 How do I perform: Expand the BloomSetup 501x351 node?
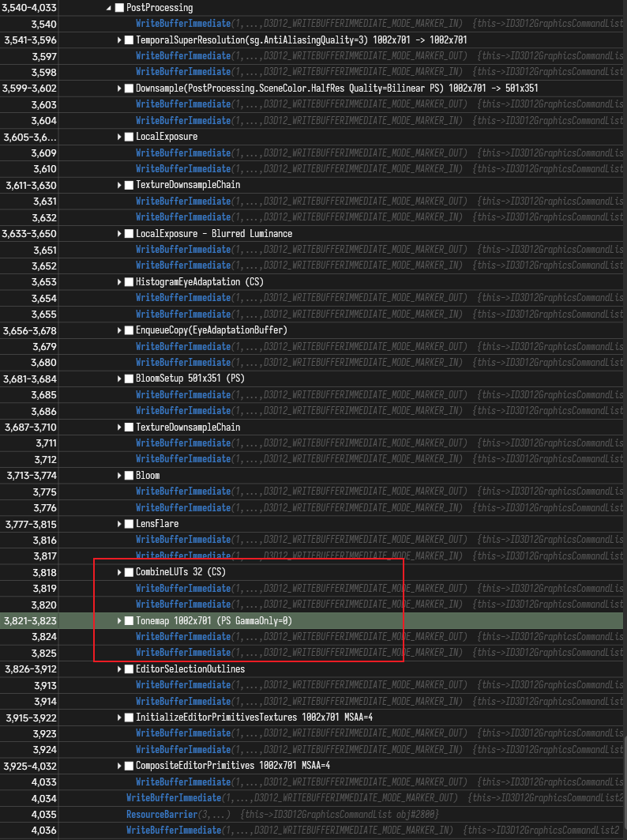[x=120, y=379]
